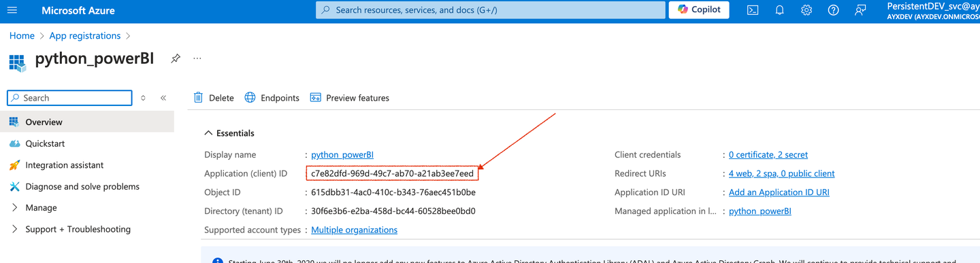Click the Display name label
Viewport: 980px width, 263px height.
tap(230, 155)
